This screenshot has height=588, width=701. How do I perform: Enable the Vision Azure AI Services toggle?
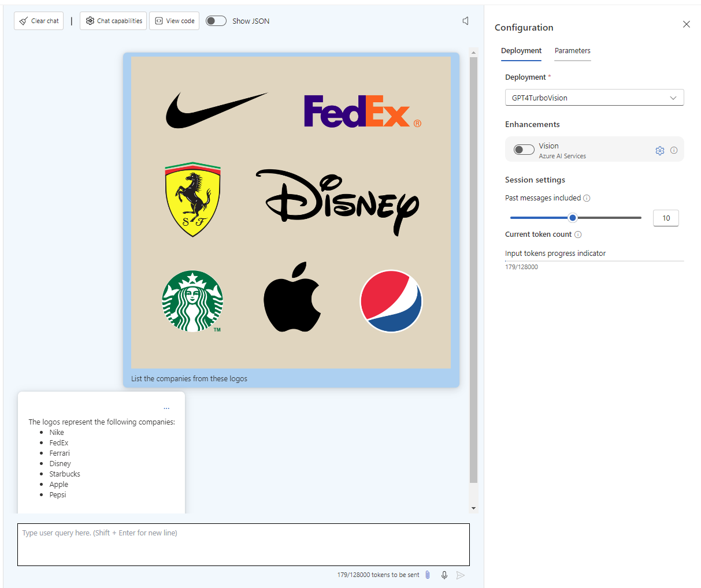point(524,150)
